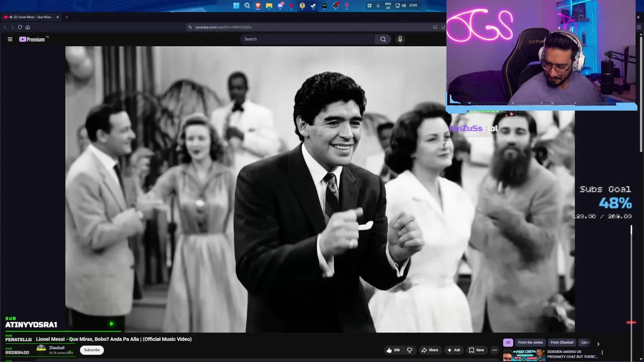Click the system tray microphone icon
This screenshot has width=644, height=362.
coord(378,6)
